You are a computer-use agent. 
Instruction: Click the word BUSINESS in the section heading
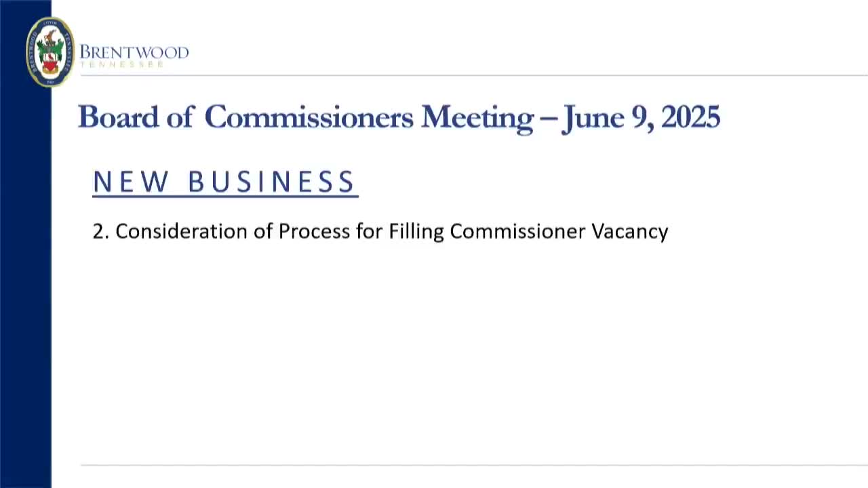(271, 182)
